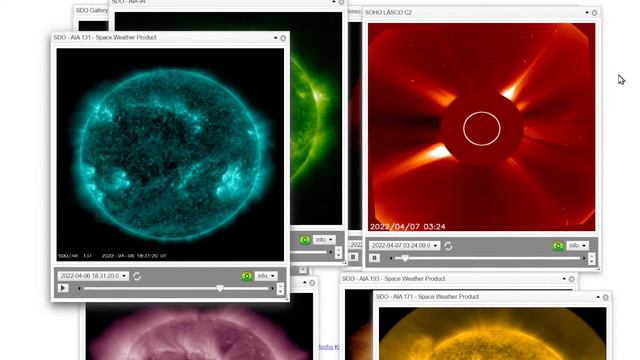Screen dimensions: 640x360
Task: Click the '2022/04/07 03:24' timestamp on LASCO image
Action: coord(408,227)
